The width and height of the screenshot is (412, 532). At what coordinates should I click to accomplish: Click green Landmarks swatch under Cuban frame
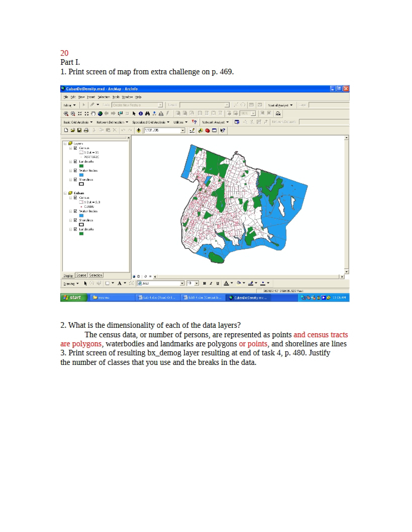81,234
